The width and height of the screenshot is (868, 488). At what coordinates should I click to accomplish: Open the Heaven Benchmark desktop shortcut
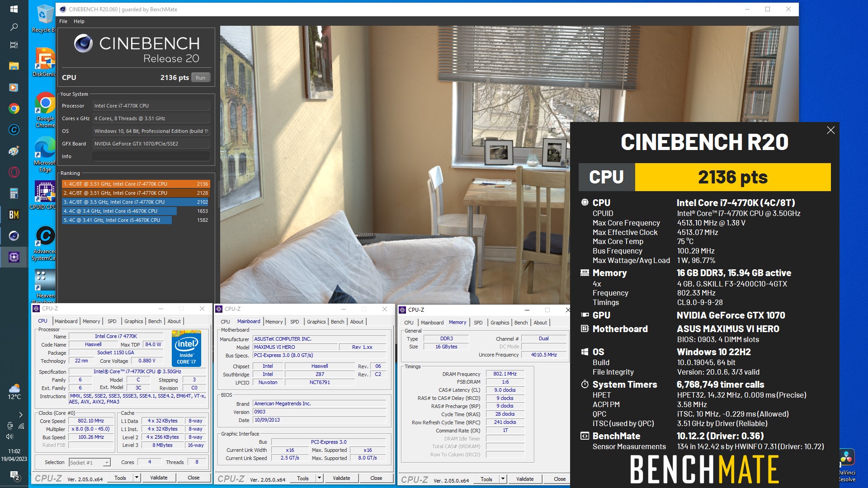click(44, 286)
